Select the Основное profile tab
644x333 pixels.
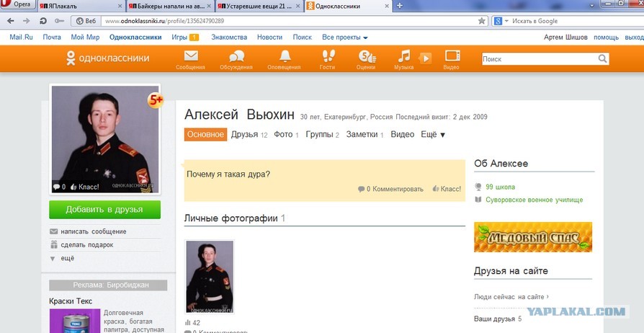pyautogui.click(x=205, y=135)
